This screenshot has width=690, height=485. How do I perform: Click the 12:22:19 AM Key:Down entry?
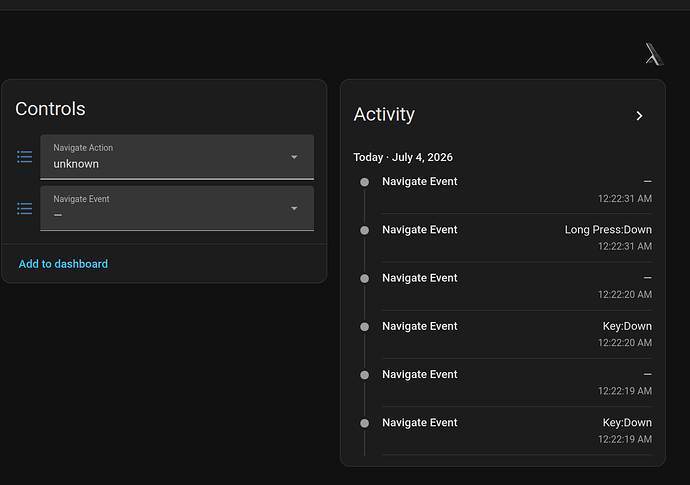click(517, 430)
